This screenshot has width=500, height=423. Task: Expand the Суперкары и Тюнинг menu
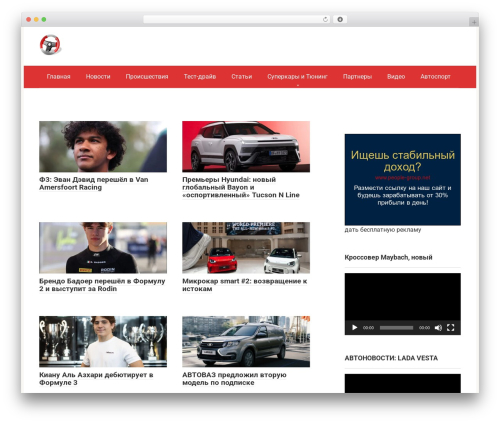(x=297, y=77)
